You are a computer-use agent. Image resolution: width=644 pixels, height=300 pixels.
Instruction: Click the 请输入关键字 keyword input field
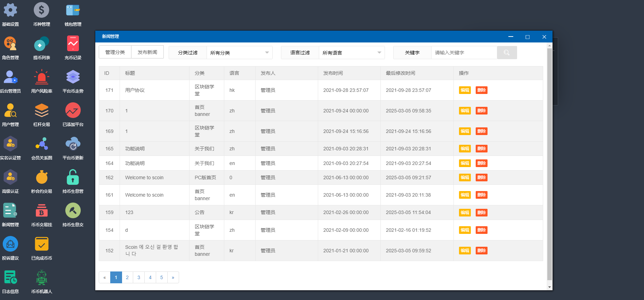point(464,53)
